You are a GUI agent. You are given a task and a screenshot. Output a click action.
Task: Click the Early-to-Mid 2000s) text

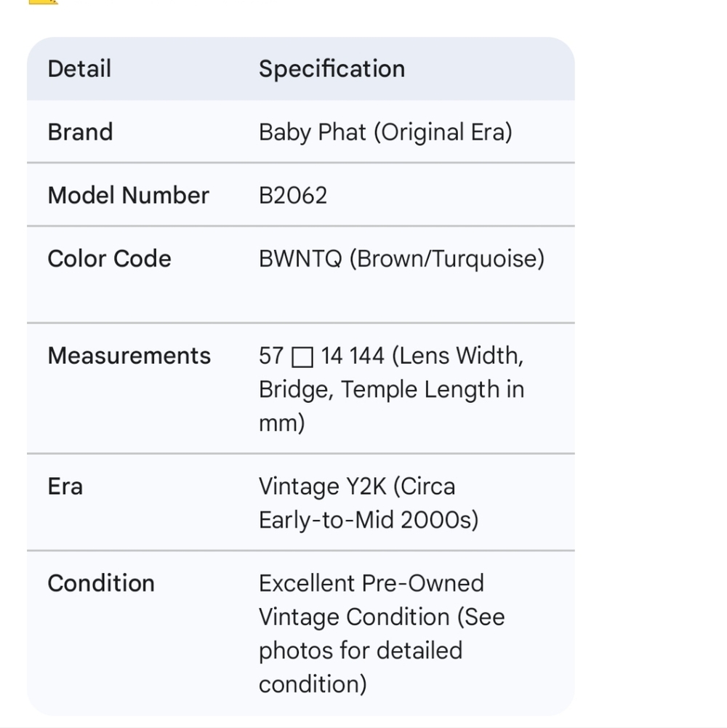(x=369, y=521)
